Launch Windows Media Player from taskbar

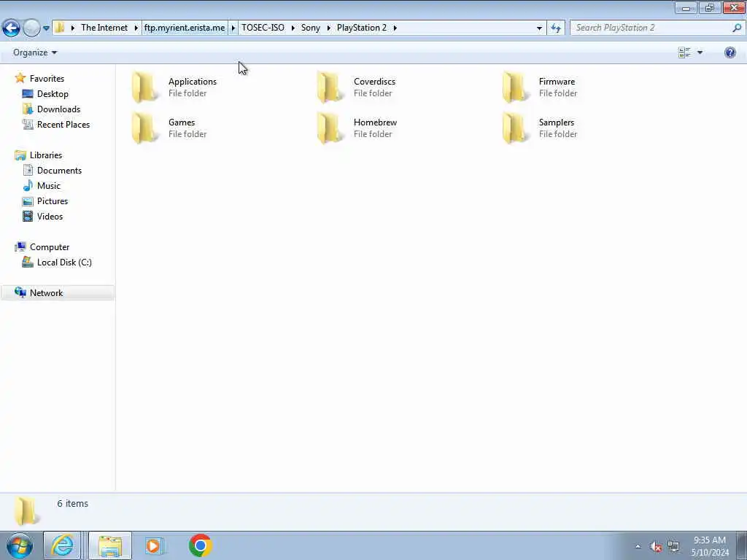[x=154, y=545]
